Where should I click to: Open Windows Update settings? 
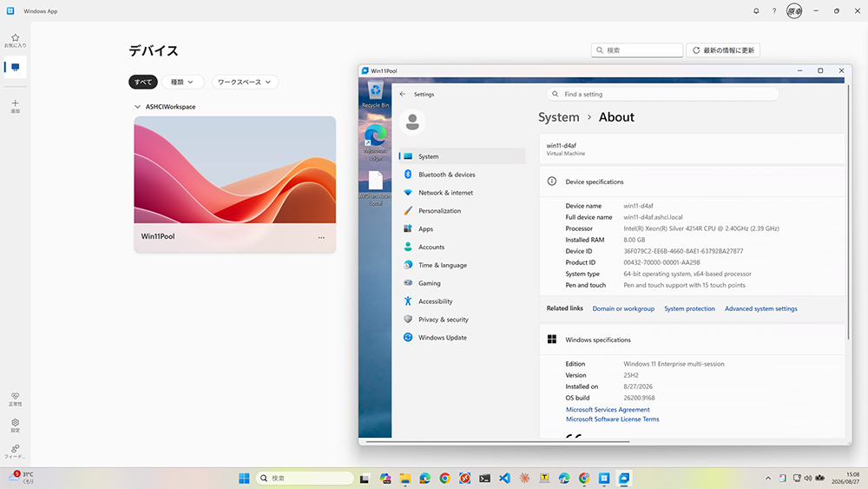pyautogui.click(x=462, y=337)
